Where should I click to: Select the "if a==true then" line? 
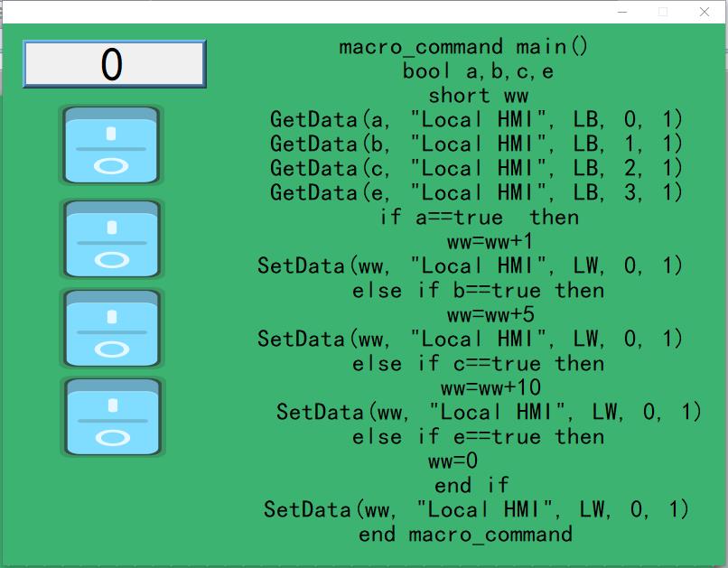(x=479, y=218)
